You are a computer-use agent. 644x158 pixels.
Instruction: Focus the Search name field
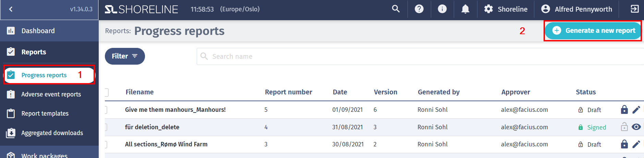420,56
